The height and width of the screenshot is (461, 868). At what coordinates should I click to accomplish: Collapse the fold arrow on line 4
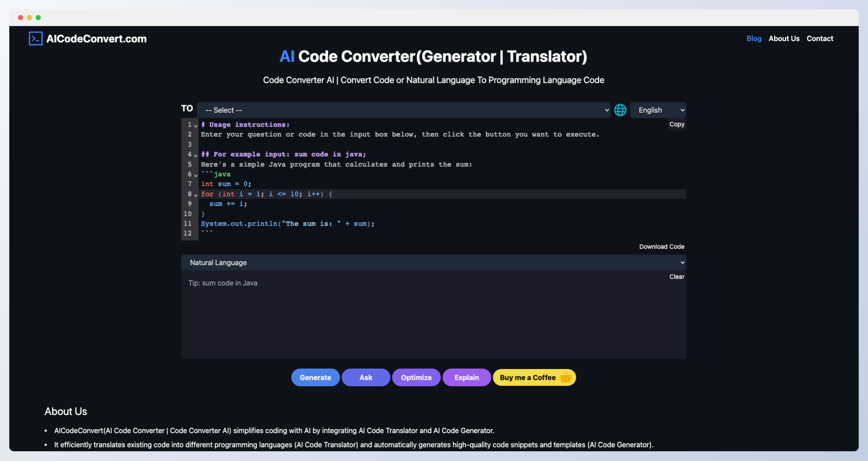[x=196, y=155]
